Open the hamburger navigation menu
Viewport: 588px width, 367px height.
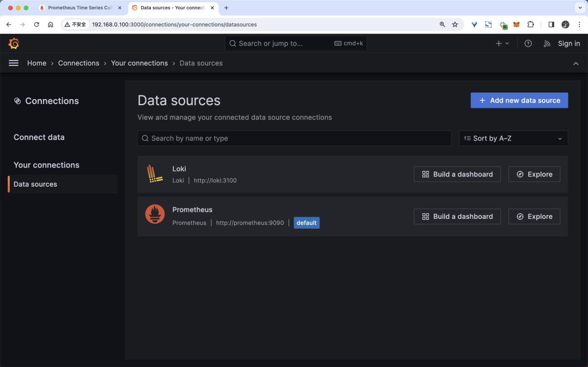(14, 63)
